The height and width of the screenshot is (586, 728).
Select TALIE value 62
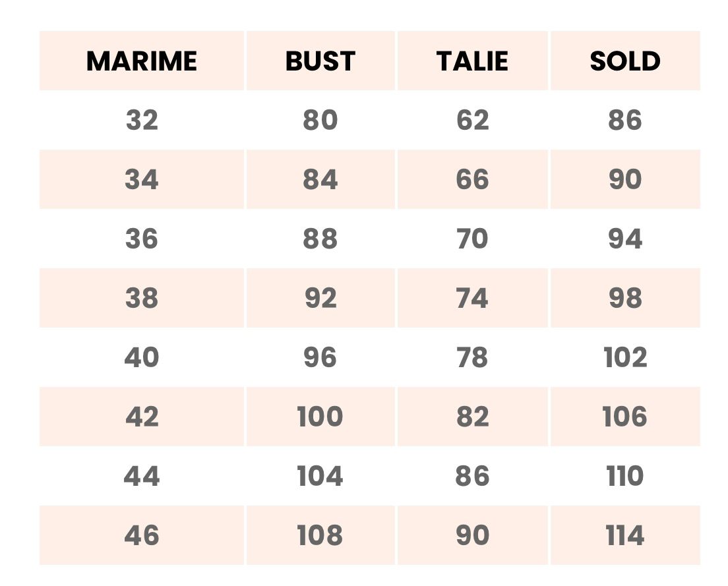coord(472,121)
